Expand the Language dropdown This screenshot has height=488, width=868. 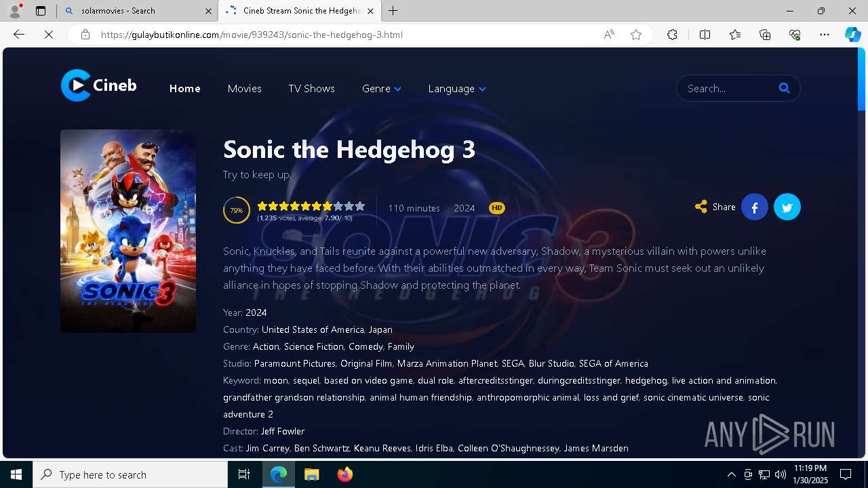click(457, 88)
